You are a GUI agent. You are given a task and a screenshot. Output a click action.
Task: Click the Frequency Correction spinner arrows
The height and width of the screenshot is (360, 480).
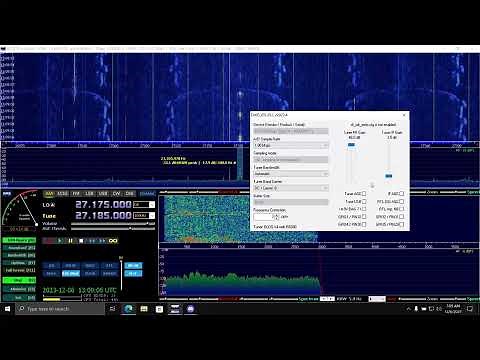coord(276,217)
